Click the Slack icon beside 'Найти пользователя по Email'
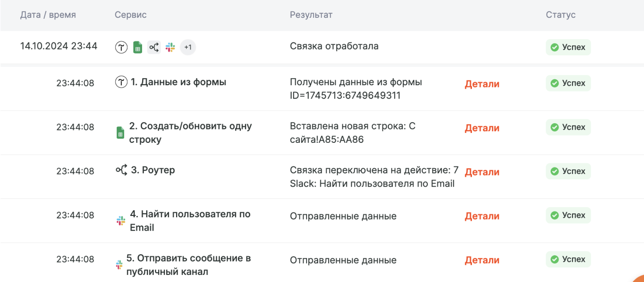The image size is (644, 282). 121,220
